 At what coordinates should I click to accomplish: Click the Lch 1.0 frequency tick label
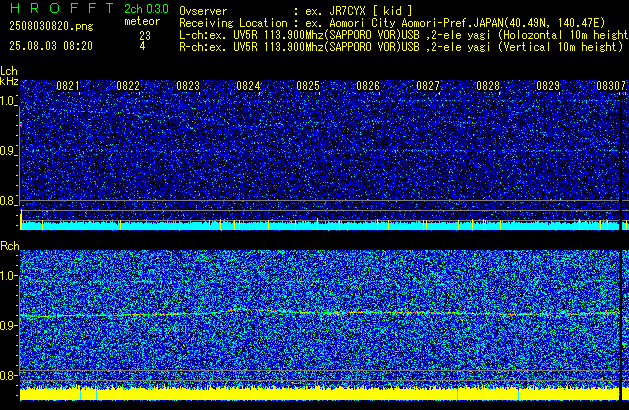(8, 101)
